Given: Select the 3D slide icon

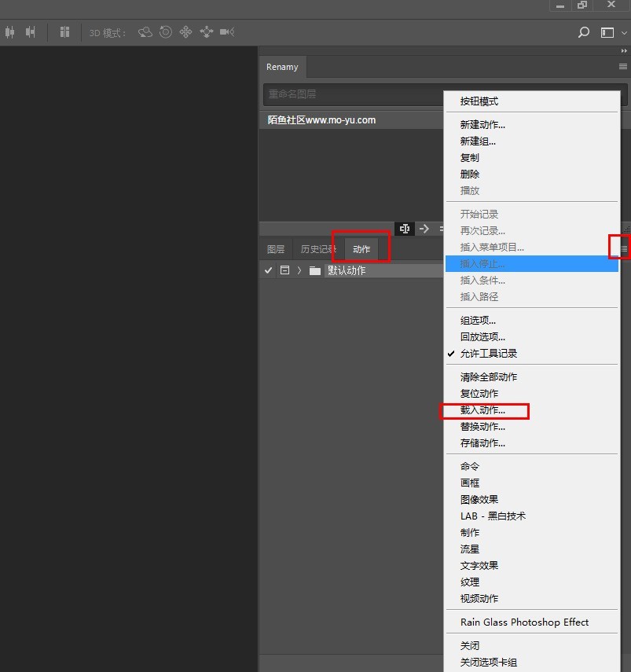Looking at the screenshot, I should tap(207, 32).
